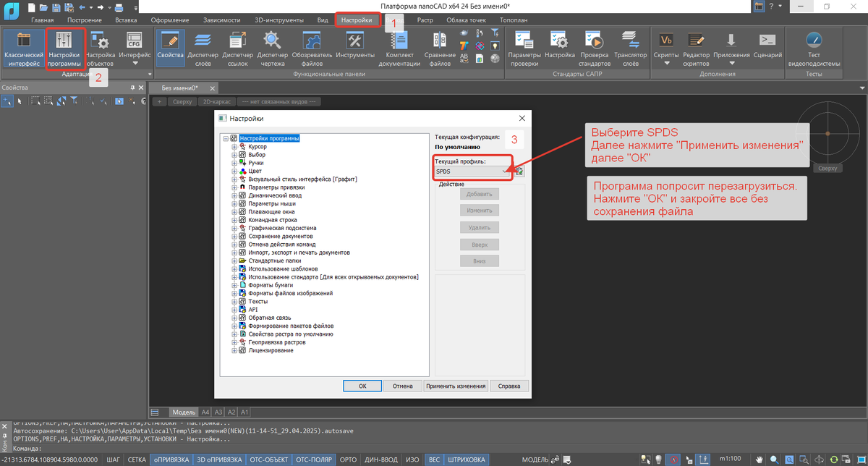The height and width of the screenshot is (466, 868).
Task: Open the Главная ribbon tab
Action: [43, 20]
